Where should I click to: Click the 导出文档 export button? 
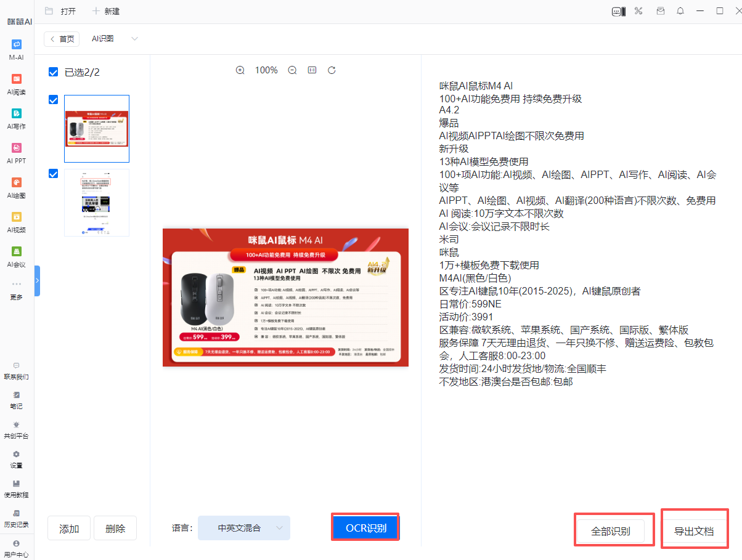(x=694, y=531)
